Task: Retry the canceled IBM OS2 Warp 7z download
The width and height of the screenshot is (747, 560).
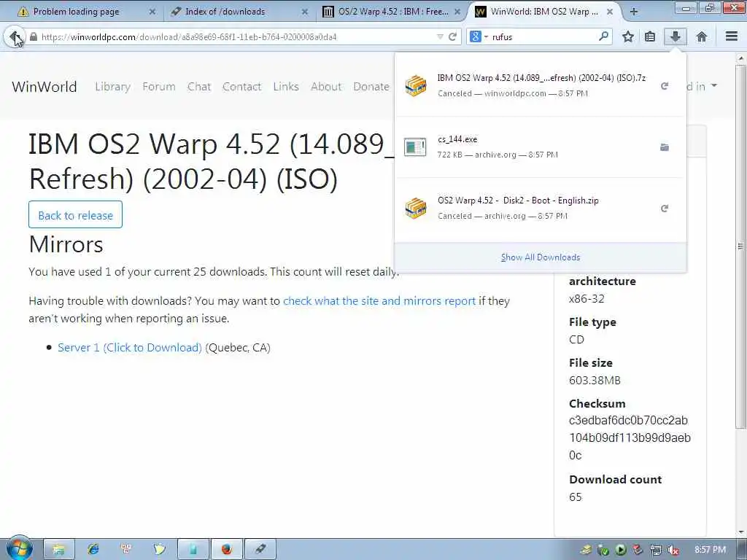Action: coord(665,86)
